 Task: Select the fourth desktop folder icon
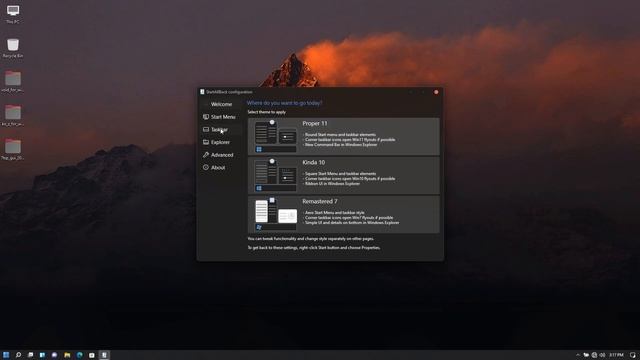point(13,116)
